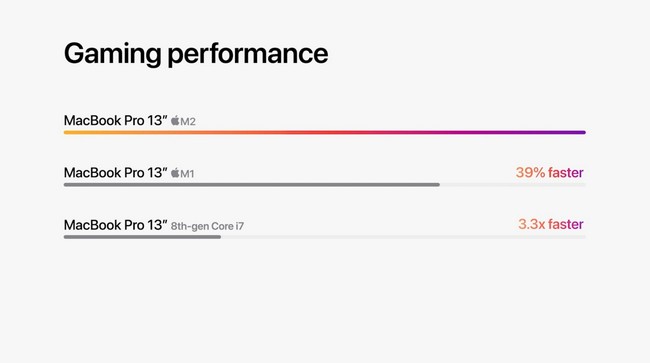Image resolution: width=650 pixels, height=363 pixels.
Task: Click the empty track after M1 bar
Action: tap(513, 185)
